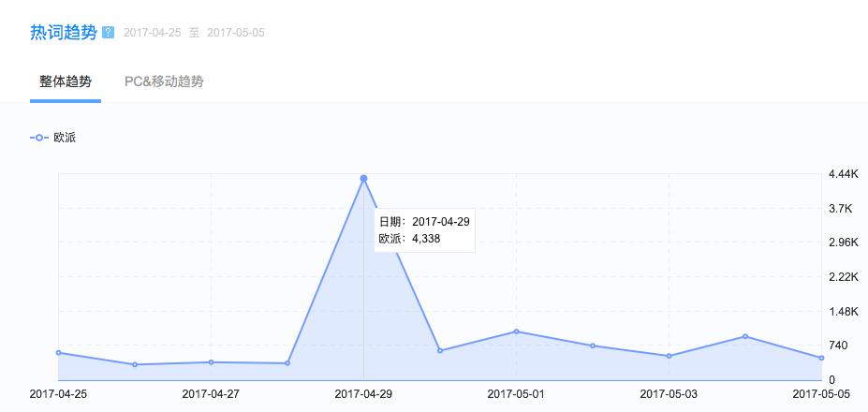Click the 热词趋势 title heading
The width and height of the screenshot is (868, 412).
(x=64, y=33)
